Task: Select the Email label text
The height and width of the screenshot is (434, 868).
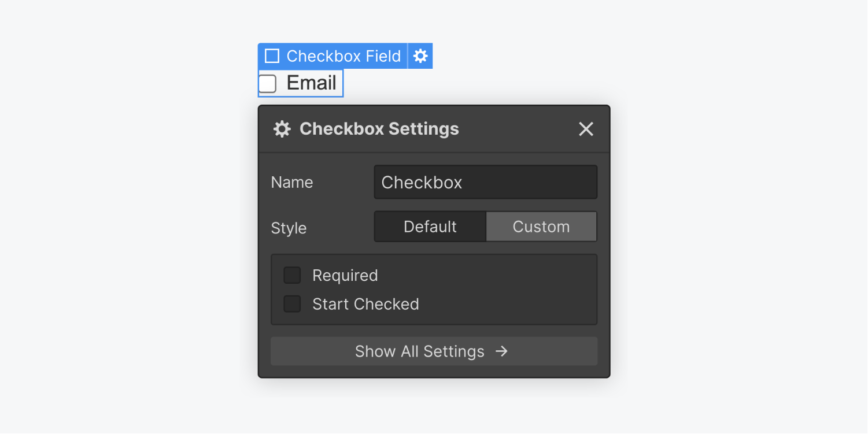Action: pos(312,83)
